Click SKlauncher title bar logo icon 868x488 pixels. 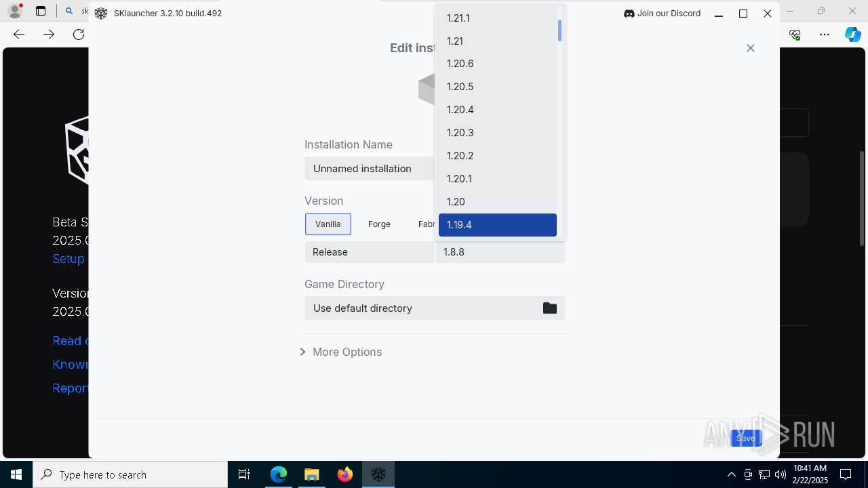coord(101,14)
